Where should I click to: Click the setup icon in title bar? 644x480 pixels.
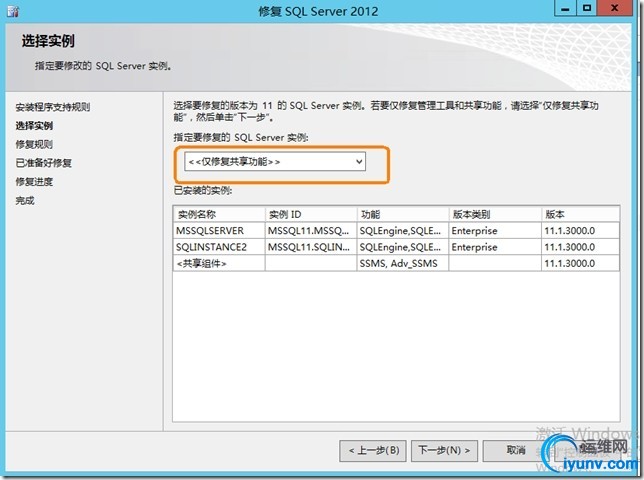click(13, 11)
